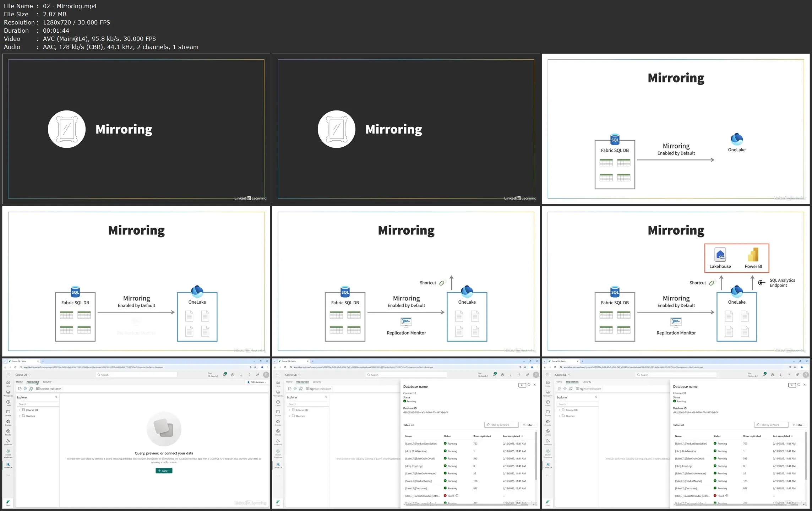Click the Copilot chat icon in bottom-left frame's toolbar

tap(31, 389)
